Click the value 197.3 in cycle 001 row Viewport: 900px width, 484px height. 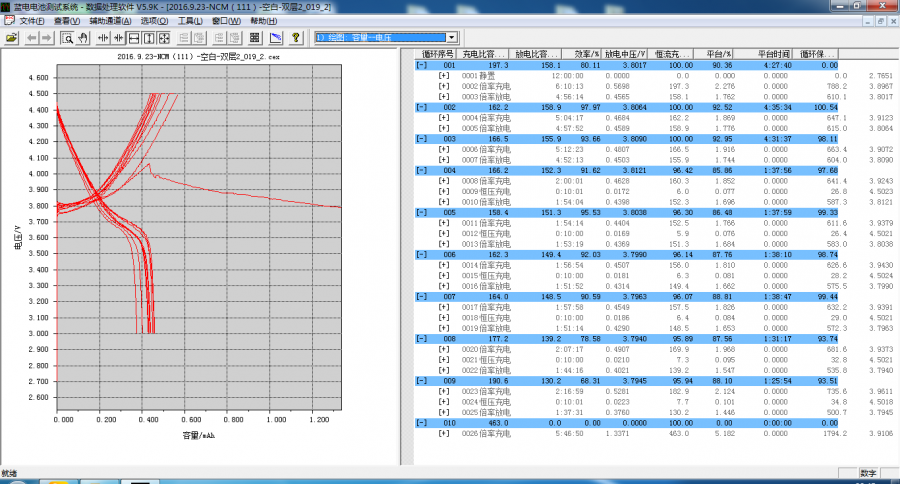tap(498, 65)
